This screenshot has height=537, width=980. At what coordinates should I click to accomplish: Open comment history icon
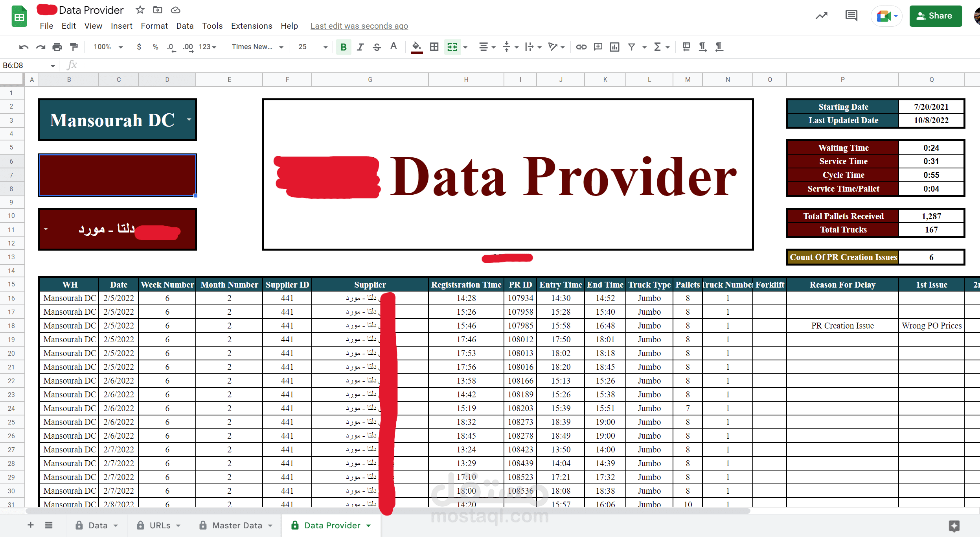[851, 16]
